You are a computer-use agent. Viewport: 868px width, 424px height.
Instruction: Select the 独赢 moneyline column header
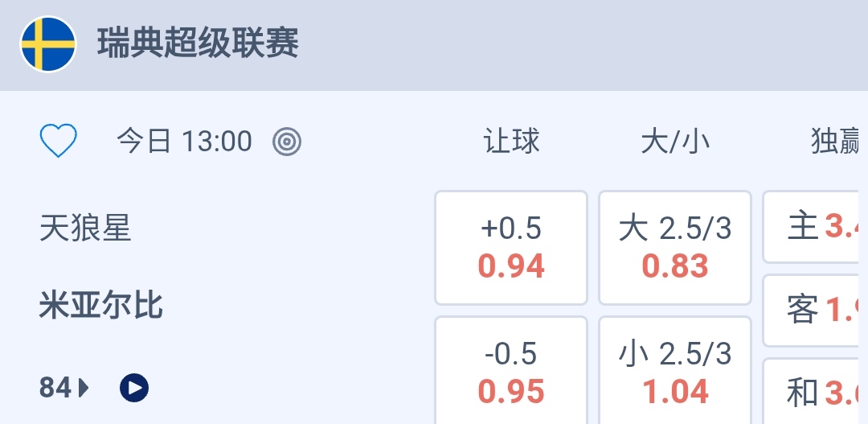[x=836, y=142]
